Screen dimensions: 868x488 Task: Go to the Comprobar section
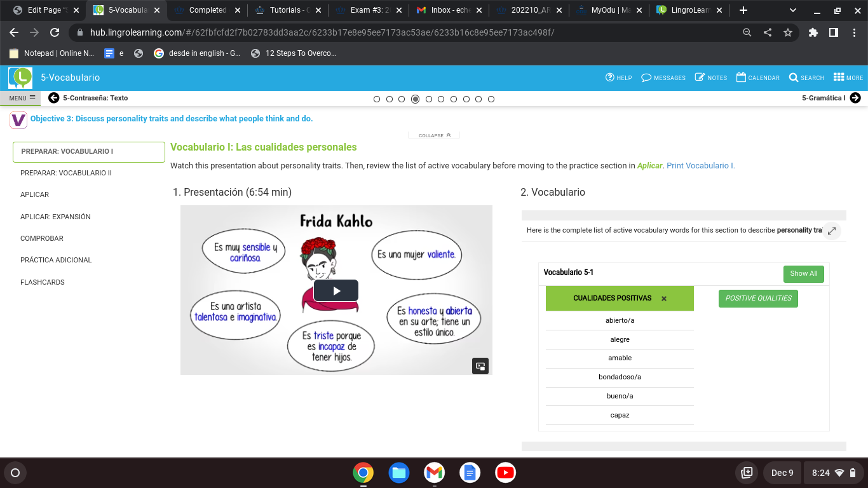tap(42, 238)
